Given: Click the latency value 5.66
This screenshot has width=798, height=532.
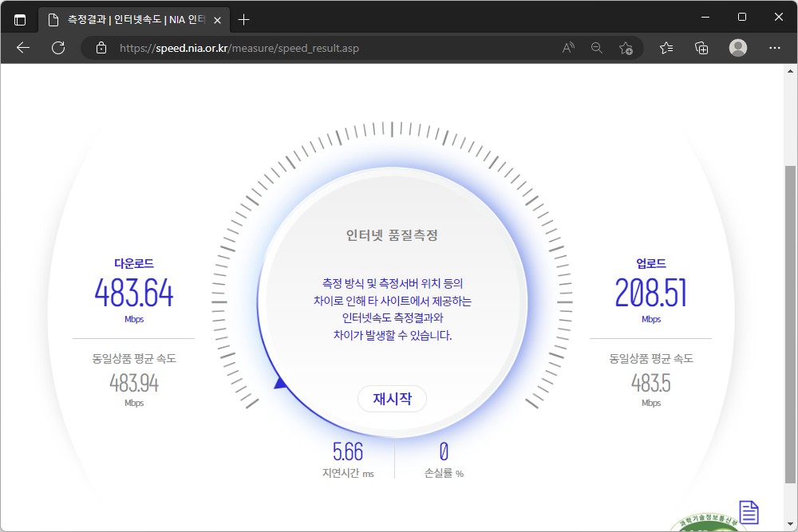Looking at the screenshot, I should (x=348, y=451).
